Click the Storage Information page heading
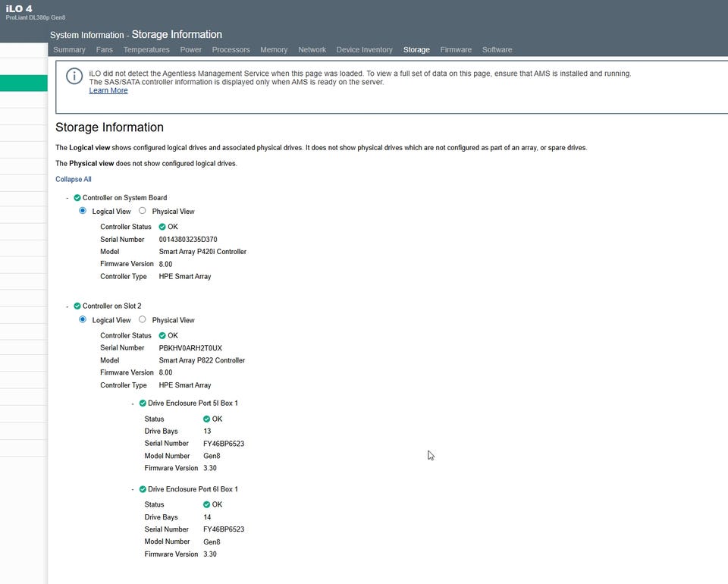 pos(109,127)
